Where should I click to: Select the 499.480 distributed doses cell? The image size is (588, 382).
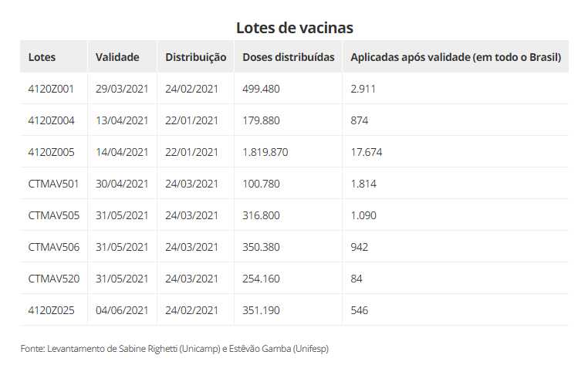[x=261, y=89]
